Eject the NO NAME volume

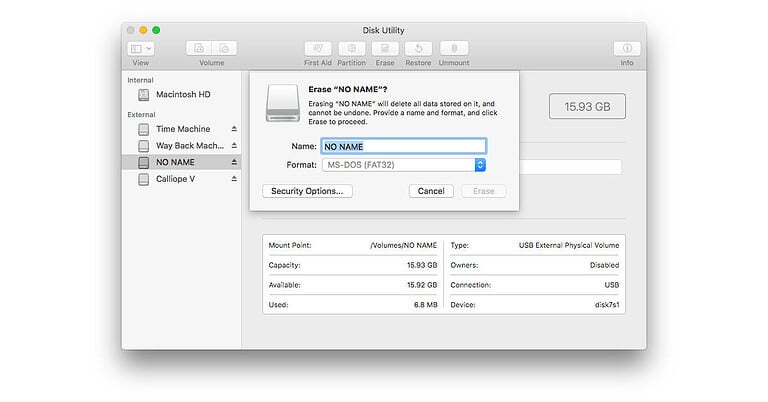(234, 162)
